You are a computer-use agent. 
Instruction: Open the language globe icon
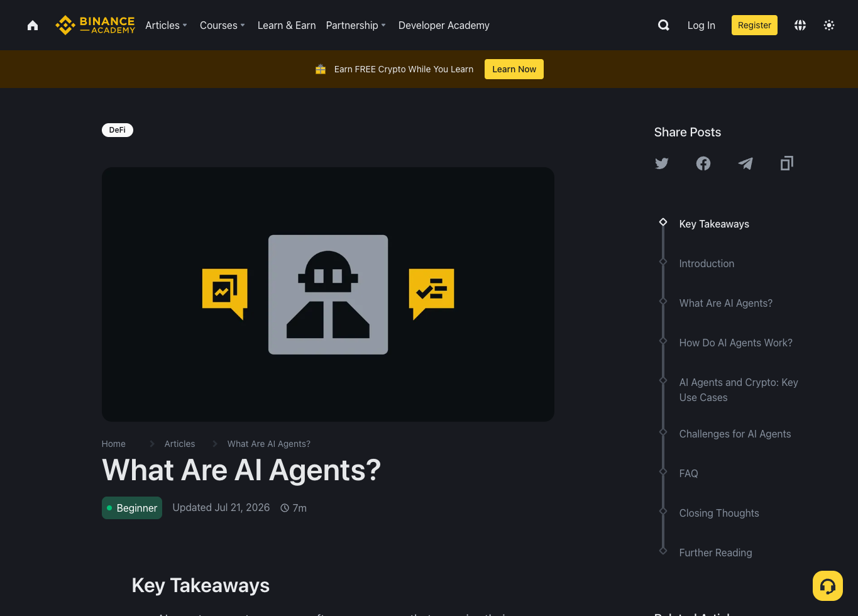pyautogui.click(x=800, y=25)
